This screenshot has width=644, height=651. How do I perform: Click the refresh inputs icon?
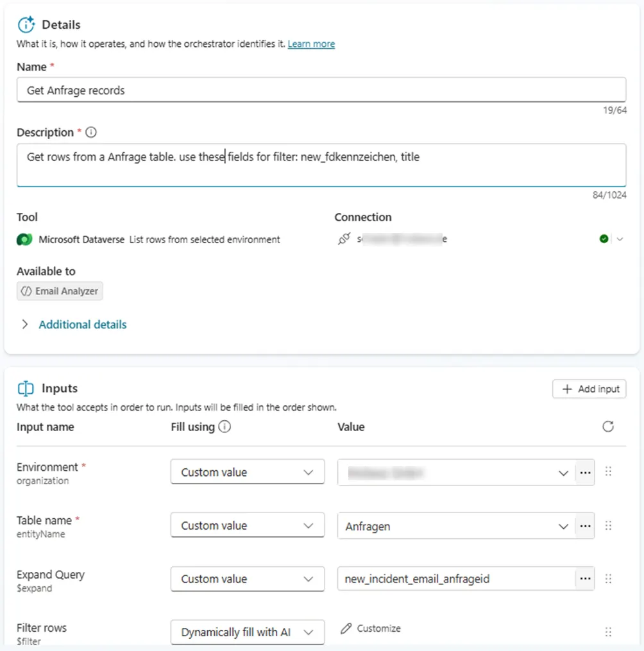pyautogui.click(x=608, y=427)
